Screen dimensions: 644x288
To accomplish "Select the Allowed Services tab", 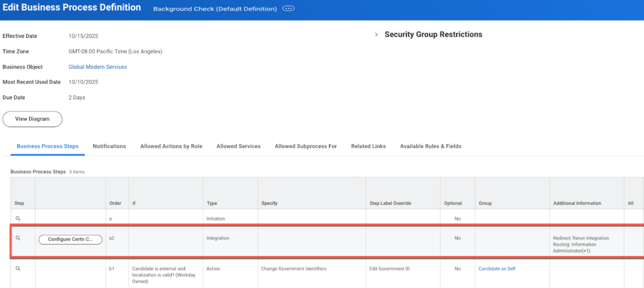I will tap(239, 146).
